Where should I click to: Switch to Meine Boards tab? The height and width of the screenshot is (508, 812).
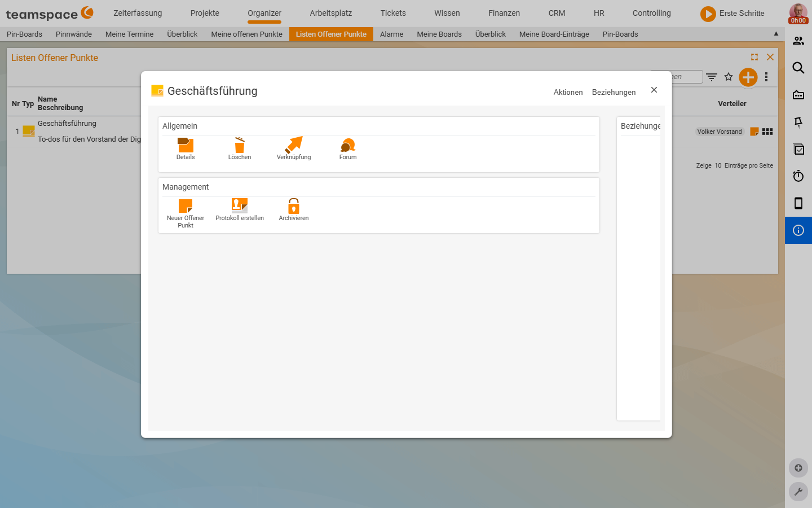point(439,34)
